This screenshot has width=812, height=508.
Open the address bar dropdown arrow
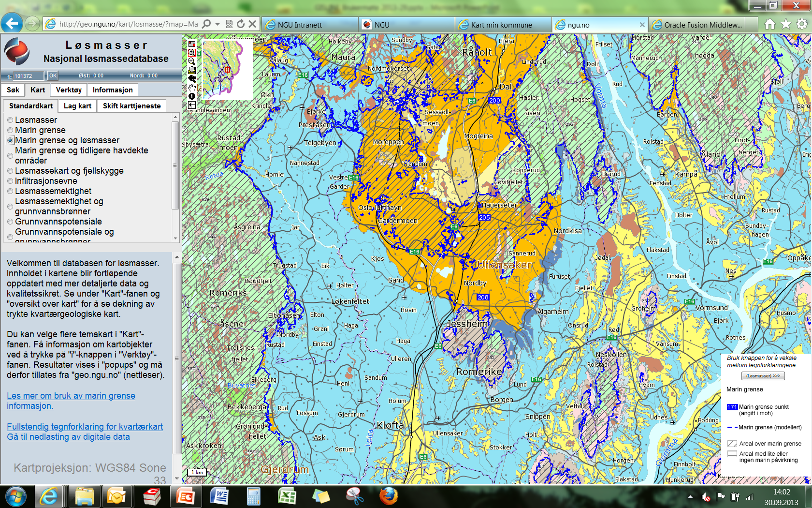pos(217,24)
